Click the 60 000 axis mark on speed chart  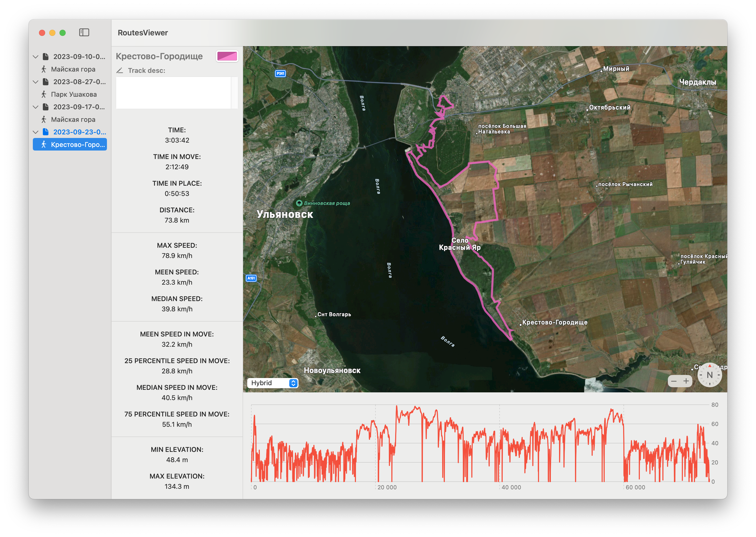[x=635, y=487]
